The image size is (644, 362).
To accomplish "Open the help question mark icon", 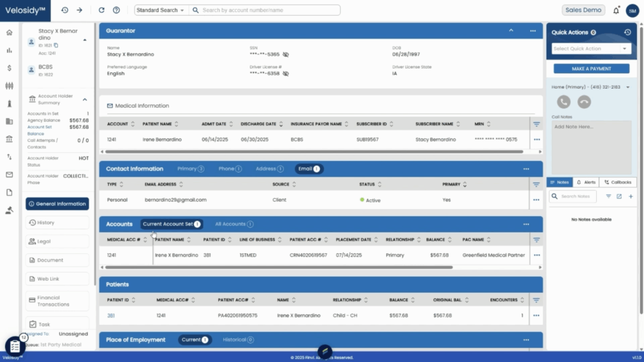I will [x=116, y=10].
